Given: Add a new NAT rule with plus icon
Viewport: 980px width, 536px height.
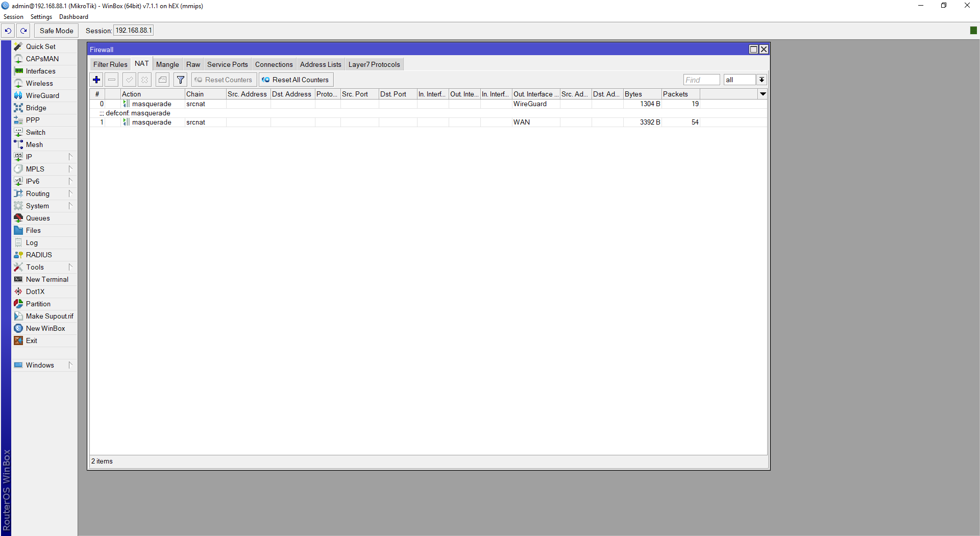Looking at the screenshot, I should [x=96, y=80].
